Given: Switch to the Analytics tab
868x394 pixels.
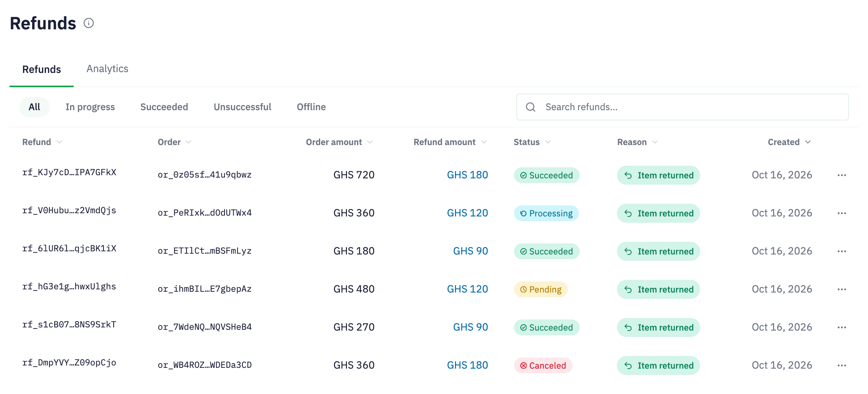Looking at the screenshot, I should pyautogui.click(x=107, y=69).
